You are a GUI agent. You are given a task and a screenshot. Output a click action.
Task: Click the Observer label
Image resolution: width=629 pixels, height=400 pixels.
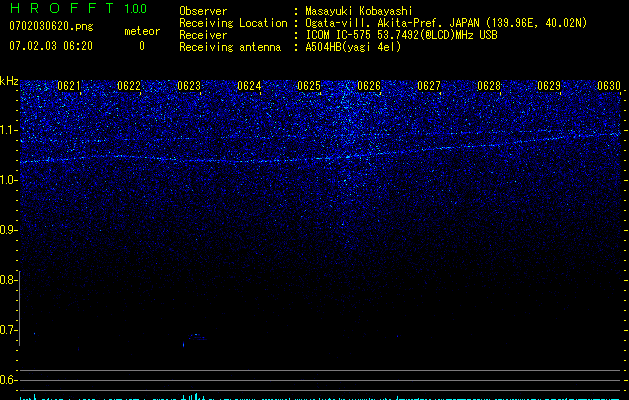pos(203,11)
